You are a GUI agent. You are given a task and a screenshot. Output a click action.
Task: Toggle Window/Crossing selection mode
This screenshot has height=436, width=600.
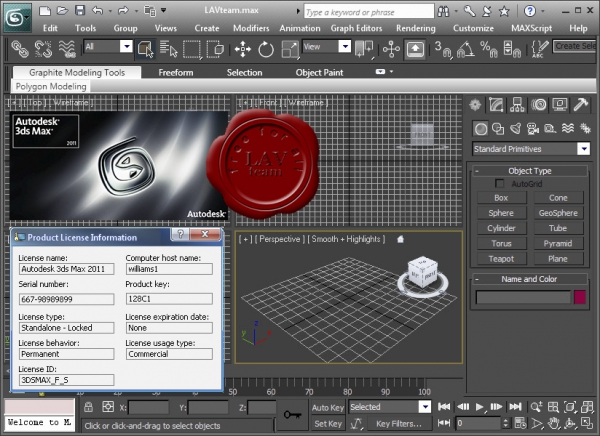[x=215, y=49]
